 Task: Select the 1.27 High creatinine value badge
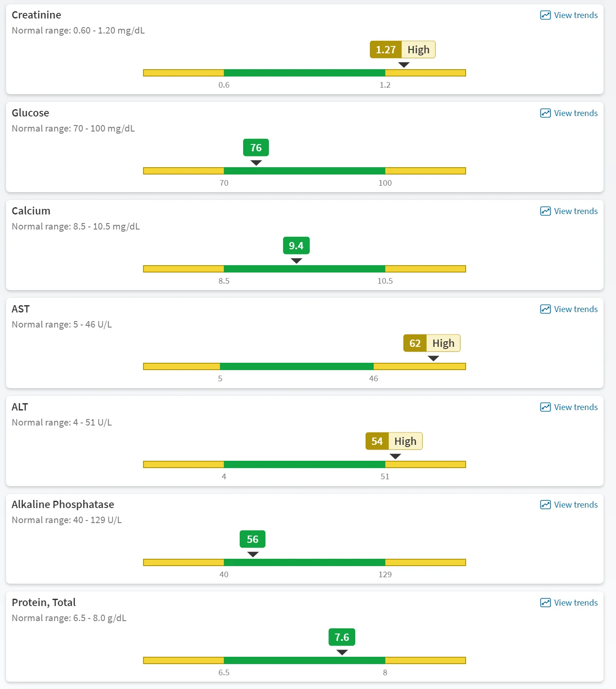[x=403, y=49]
